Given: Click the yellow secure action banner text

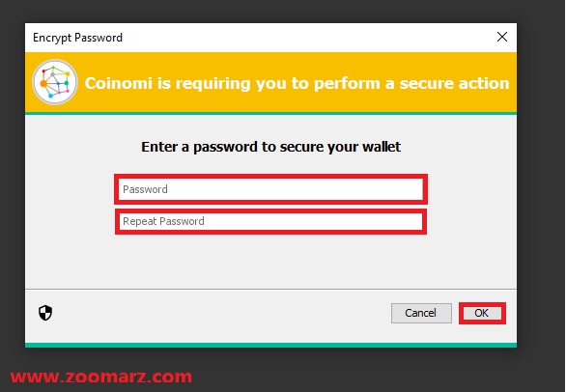Looking at the screenshot, I should tap(297, 83).
